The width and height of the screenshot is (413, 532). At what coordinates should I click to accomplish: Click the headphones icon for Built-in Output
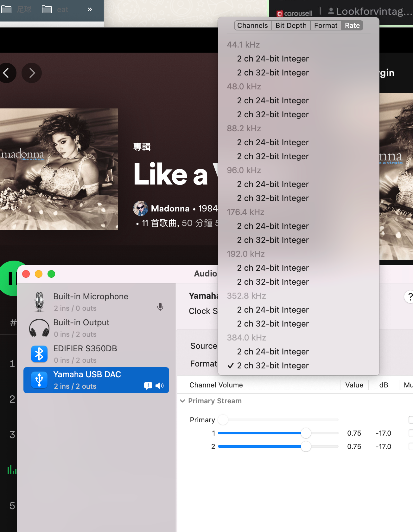(x=39, y=328)
